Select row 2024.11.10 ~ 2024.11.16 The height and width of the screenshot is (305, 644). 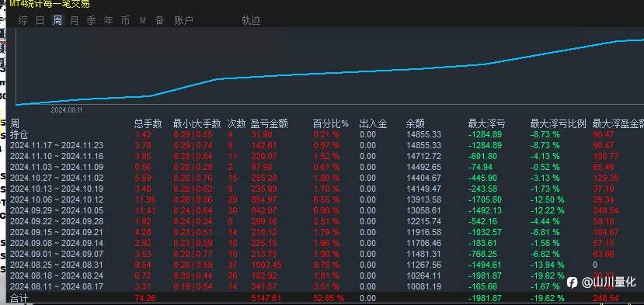(57, 157)
